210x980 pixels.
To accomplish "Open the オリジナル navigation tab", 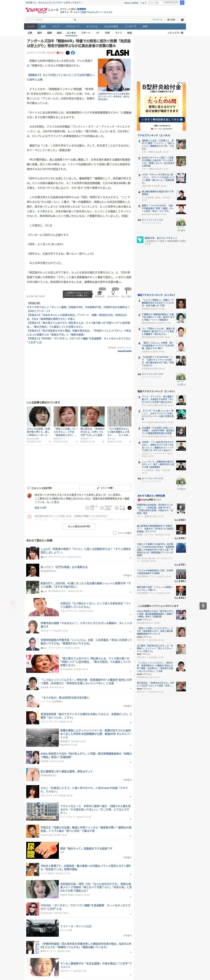I will [92, 27].
